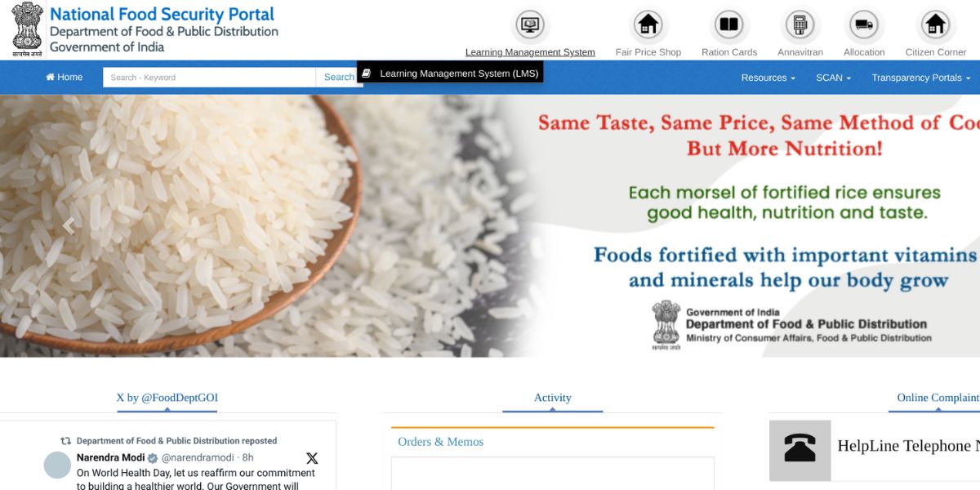The height and width of the screenshot is (490, 980).
Task: Open the Online Complaint tab
Action: [x=938, y=398]
